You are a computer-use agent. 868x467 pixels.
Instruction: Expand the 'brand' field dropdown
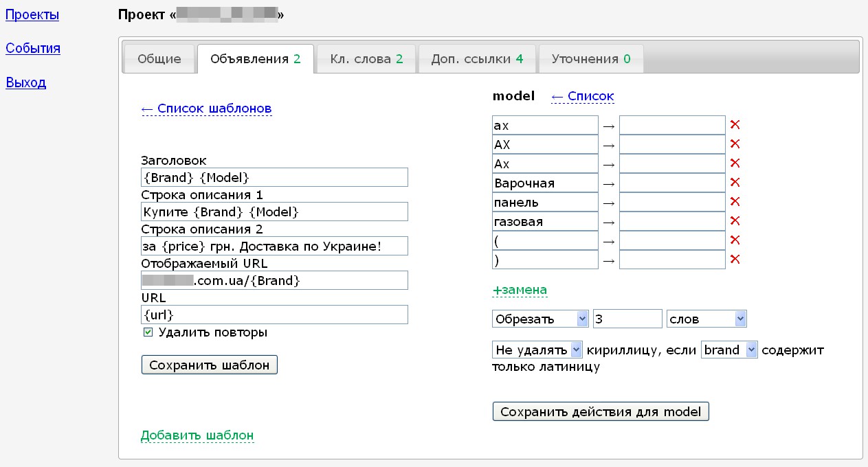tap(729, 350)
